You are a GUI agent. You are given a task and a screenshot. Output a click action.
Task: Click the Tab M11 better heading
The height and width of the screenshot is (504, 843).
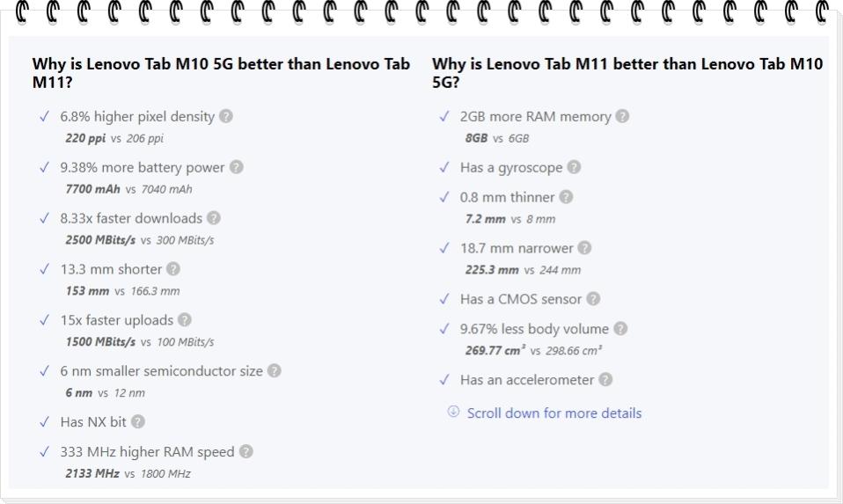627,73
